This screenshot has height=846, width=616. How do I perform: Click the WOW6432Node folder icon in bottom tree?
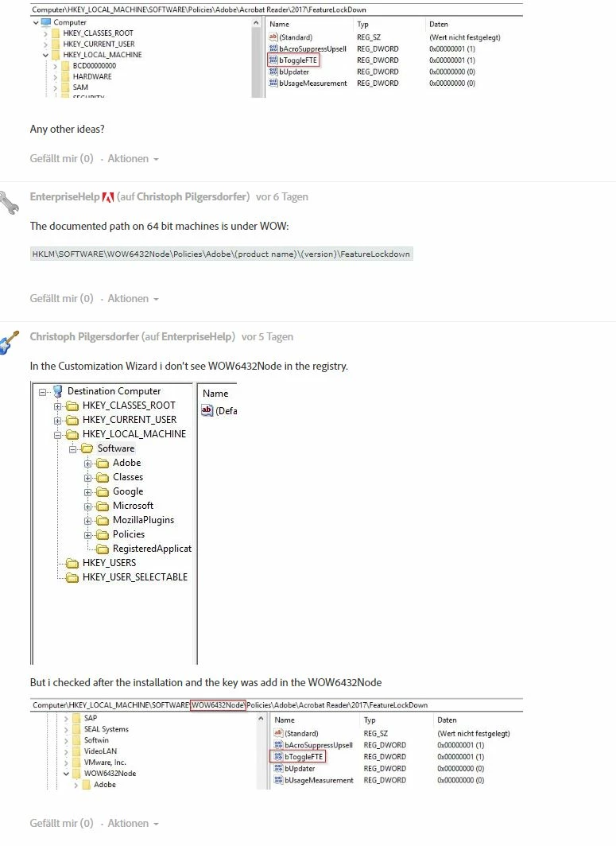coord(76,773)
